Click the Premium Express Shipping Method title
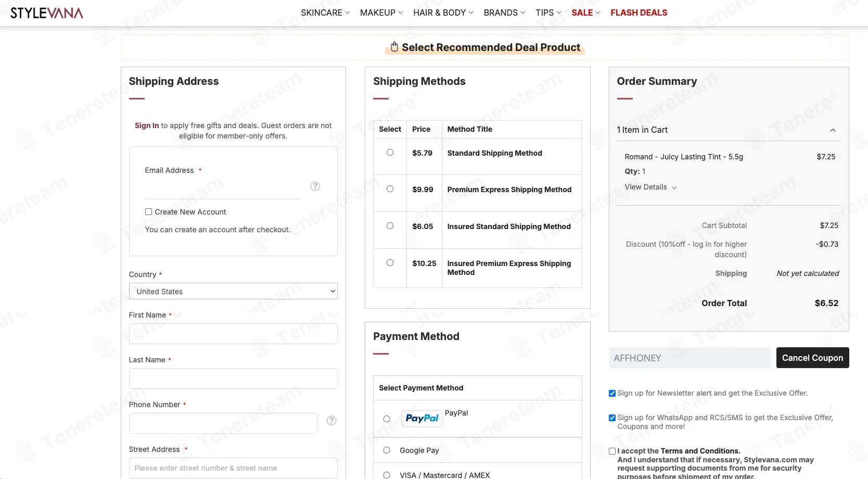This screenshot has height=479, width=868. pyautogui.click(x=509, y=190)
